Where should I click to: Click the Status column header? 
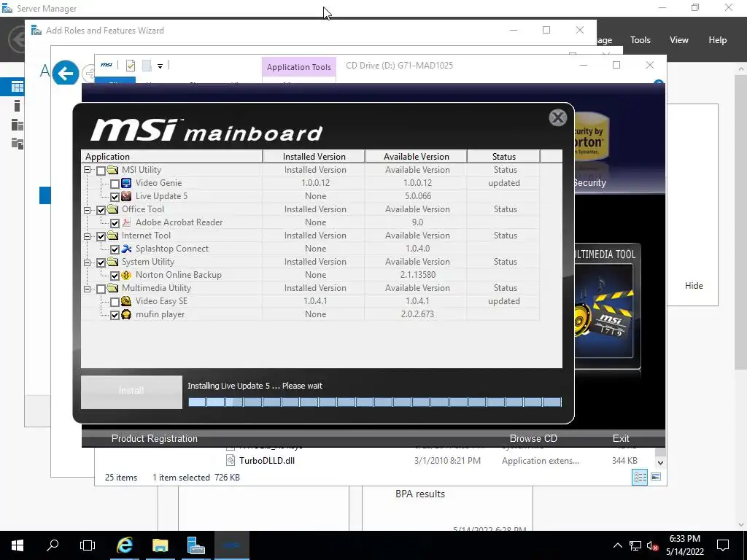[503, 157]
